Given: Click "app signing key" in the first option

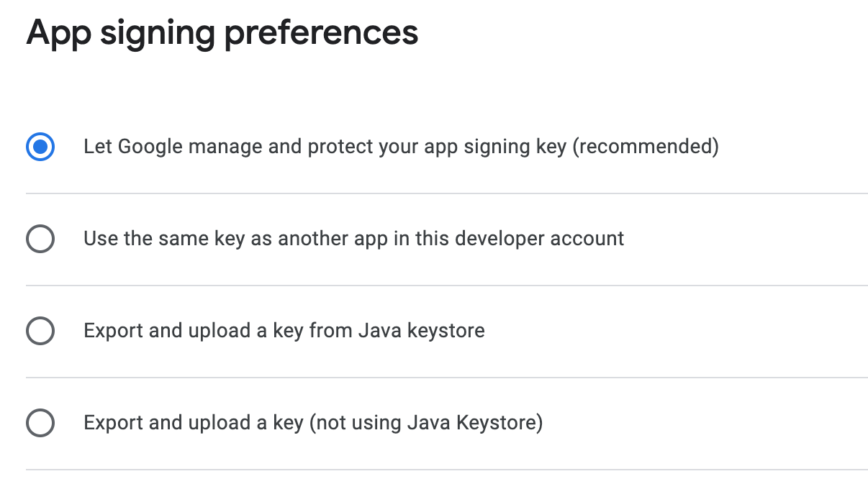Looking at the screenshot, I should [x=507, y=147].
